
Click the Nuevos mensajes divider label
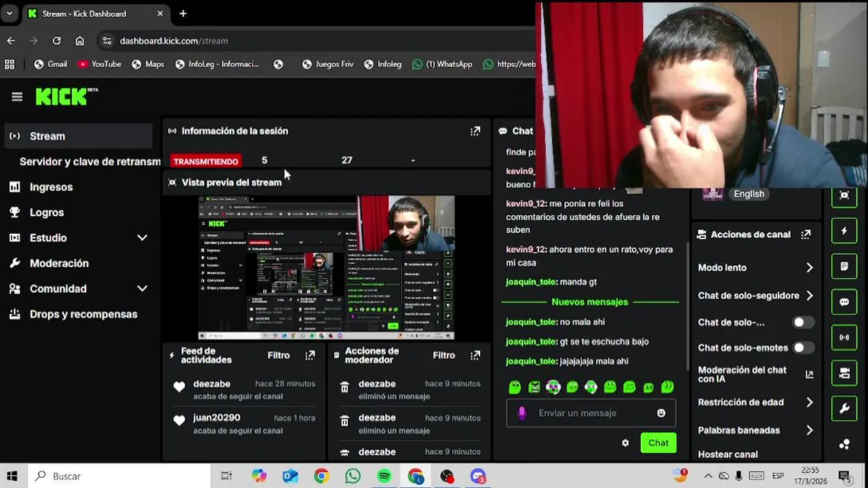[x=590, y=302]
